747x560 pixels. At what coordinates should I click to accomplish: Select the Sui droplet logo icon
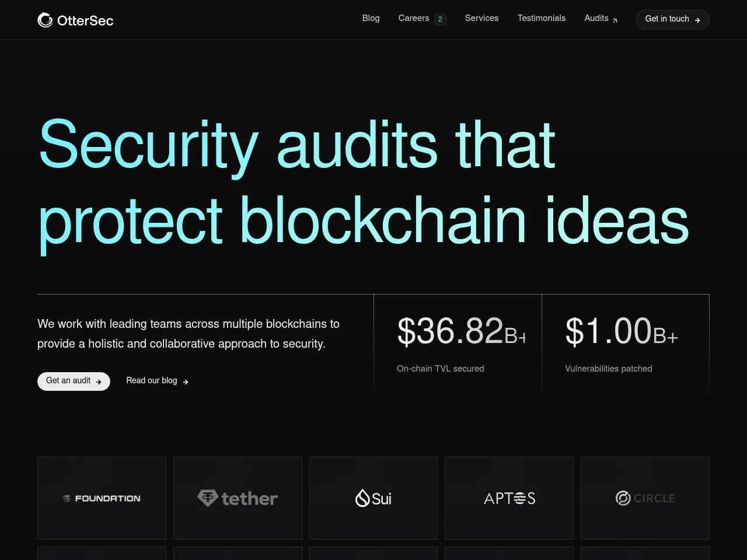click(x=362, y=498)
